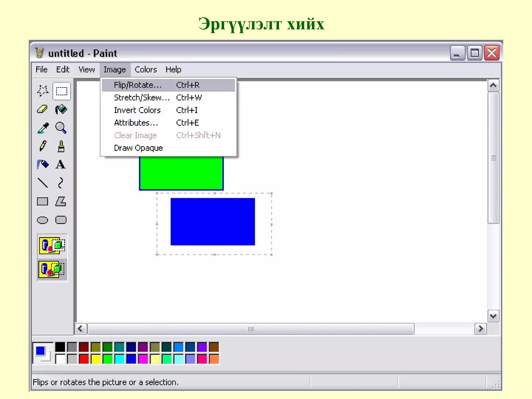This screenshot has width=532, height=399.
Task: Pick magenta from the color palette
Action: pos(143,359)
